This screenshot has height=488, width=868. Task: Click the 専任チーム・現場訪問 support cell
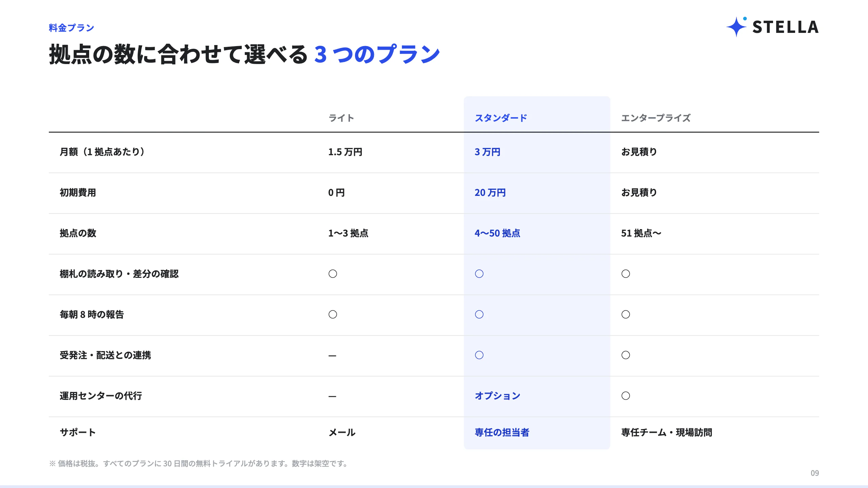(667, 432)
